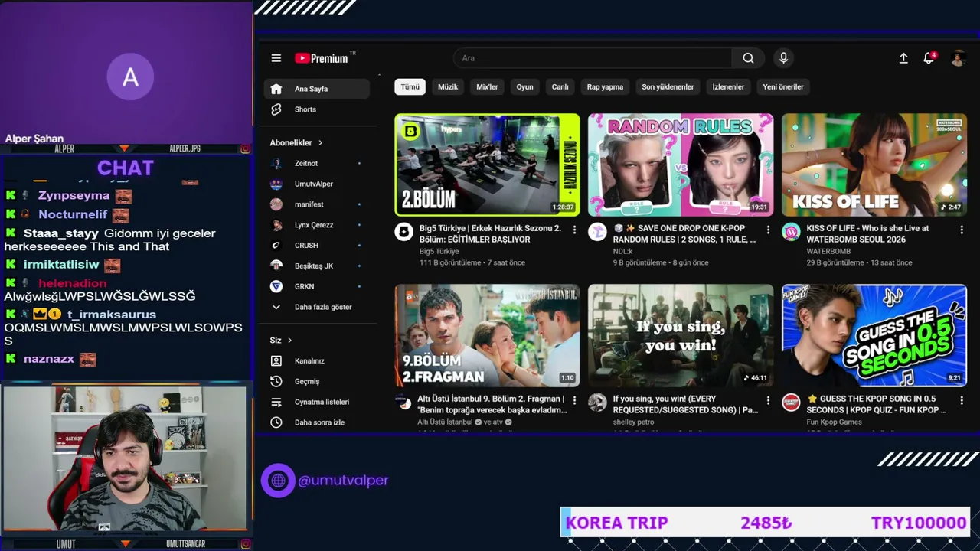980x551 pixels.
Task: Open options menu for KISS OF LIFE video
Action: [x=962, y=230]
